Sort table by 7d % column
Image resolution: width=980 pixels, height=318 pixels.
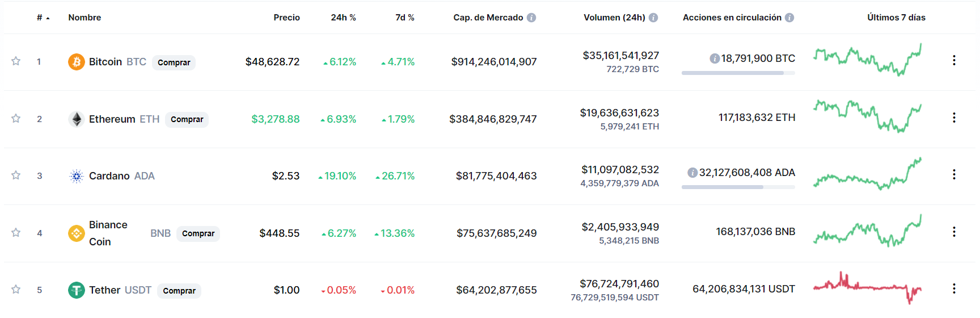click(405, 18)
